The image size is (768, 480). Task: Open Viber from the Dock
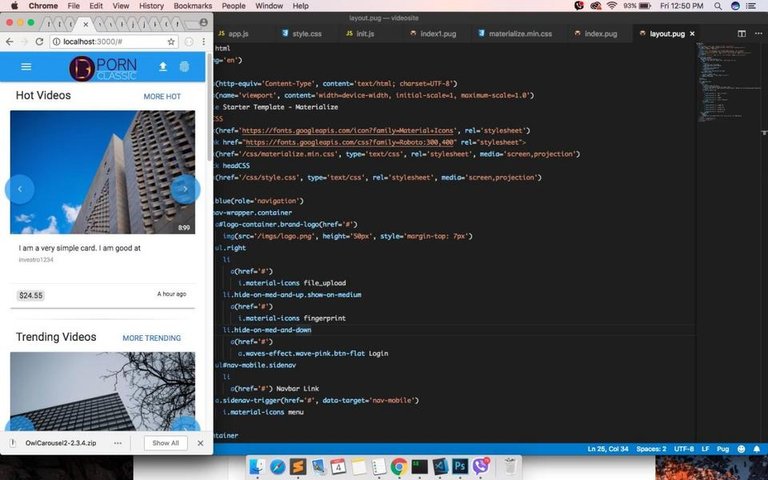coord(481,466)
